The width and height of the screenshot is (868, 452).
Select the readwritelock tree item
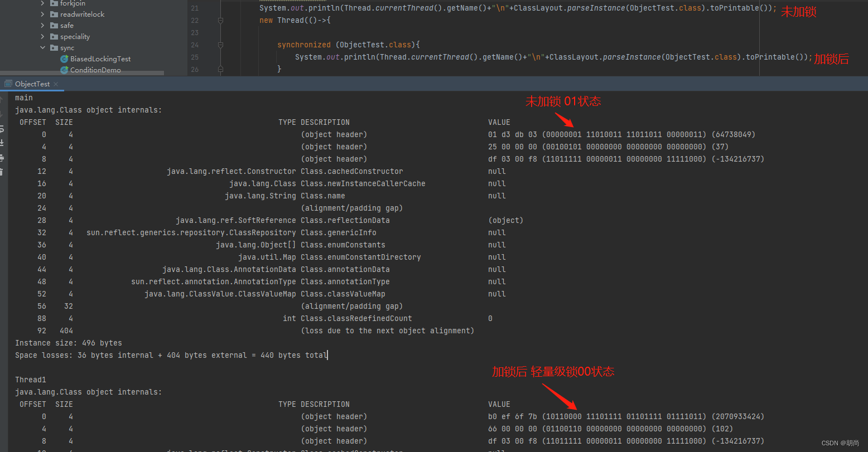click(82, 14)
